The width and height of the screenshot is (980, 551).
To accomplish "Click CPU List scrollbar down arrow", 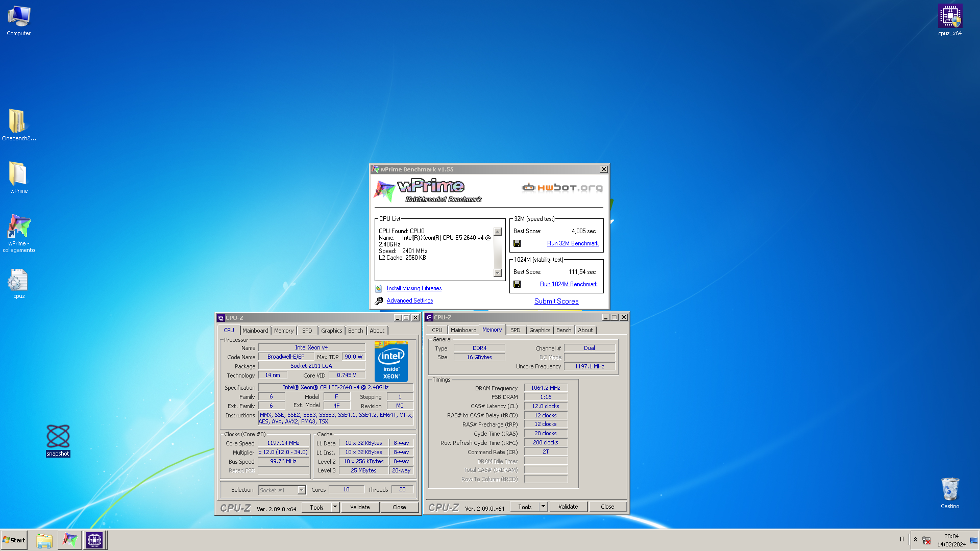I will (498, 273).
